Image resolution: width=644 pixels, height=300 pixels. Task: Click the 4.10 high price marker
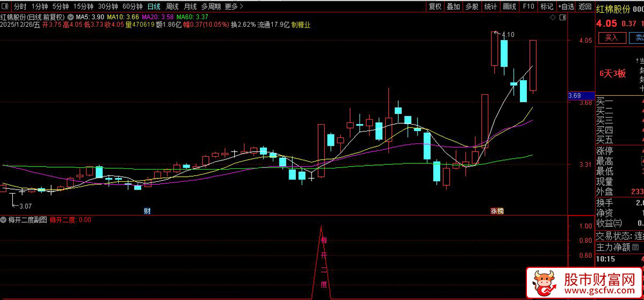(507, 35)
